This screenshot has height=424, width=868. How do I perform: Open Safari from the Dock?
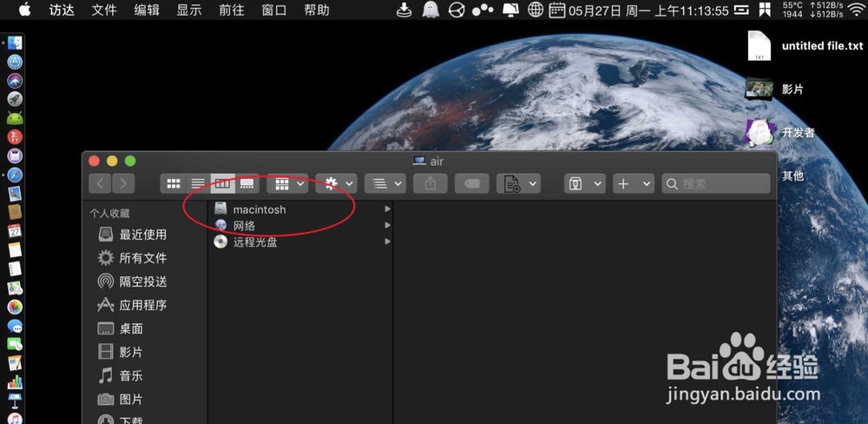(x=15, y=175)
